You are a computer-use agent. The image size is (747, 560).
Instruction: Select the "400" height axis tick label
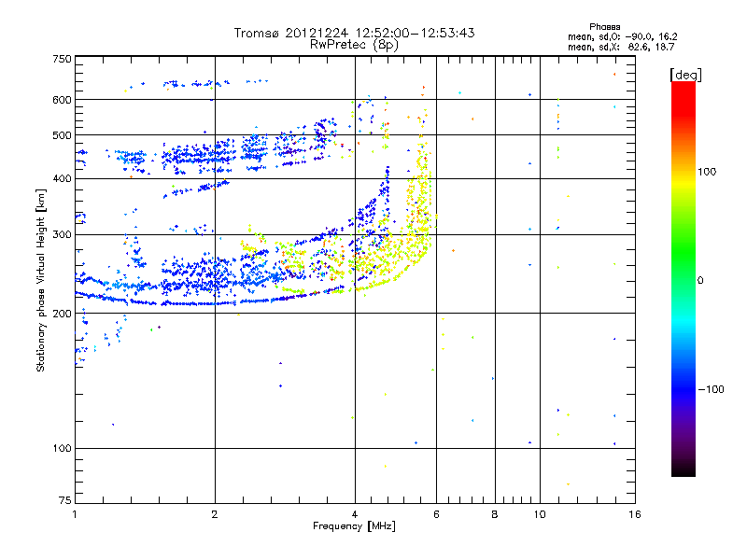tap(62, 179)
